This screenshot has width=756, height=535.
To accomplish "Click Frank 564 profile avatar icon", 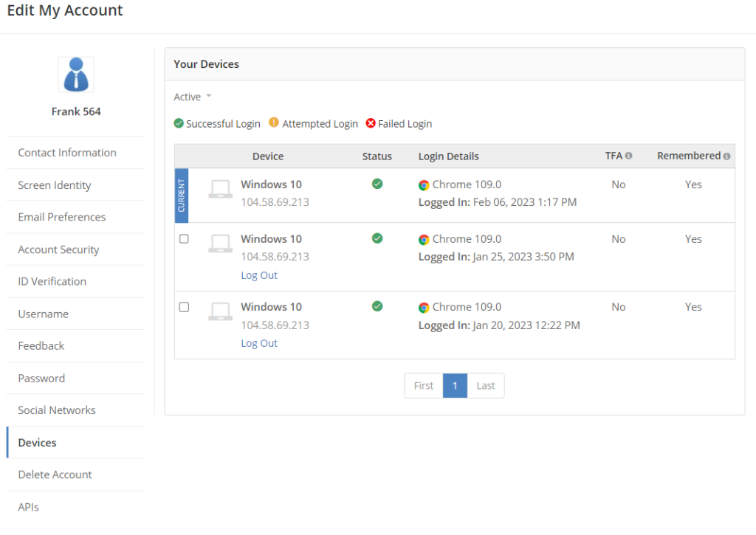I will 76,75.
